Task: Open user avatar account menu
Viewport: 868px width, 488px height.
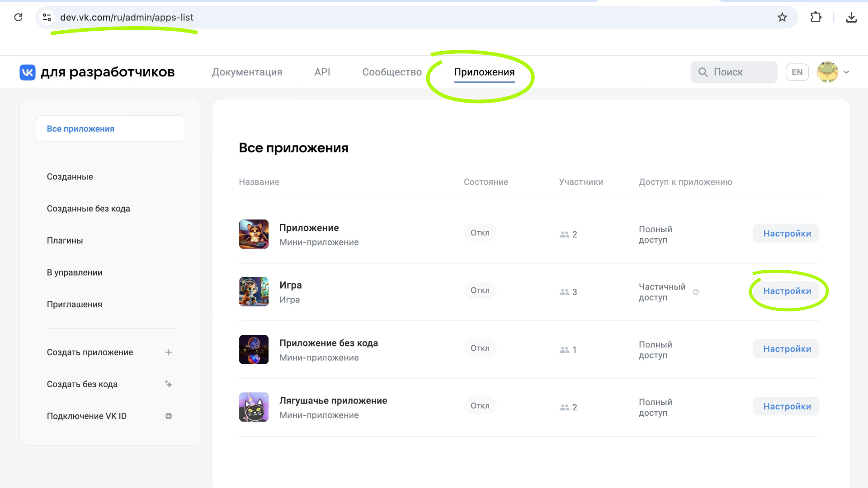Action: [x=827, y=72]
